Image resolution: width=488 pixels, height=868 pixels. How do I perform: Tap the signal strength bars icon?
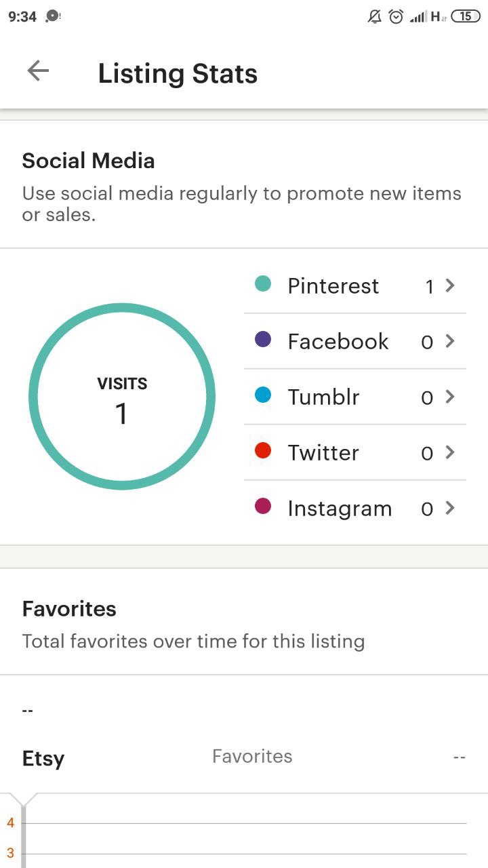pos(418,17)
